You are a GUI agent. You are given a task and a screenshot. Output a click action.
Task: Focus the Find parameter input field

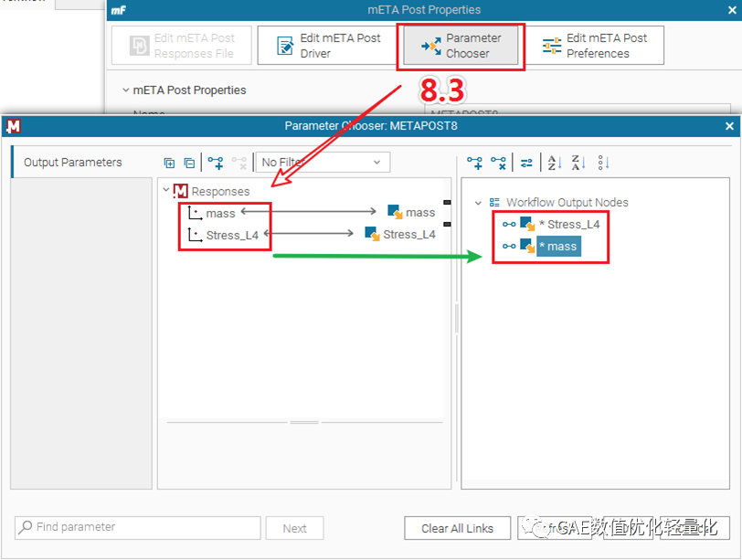pyautogui.click(x=138, y=528)
